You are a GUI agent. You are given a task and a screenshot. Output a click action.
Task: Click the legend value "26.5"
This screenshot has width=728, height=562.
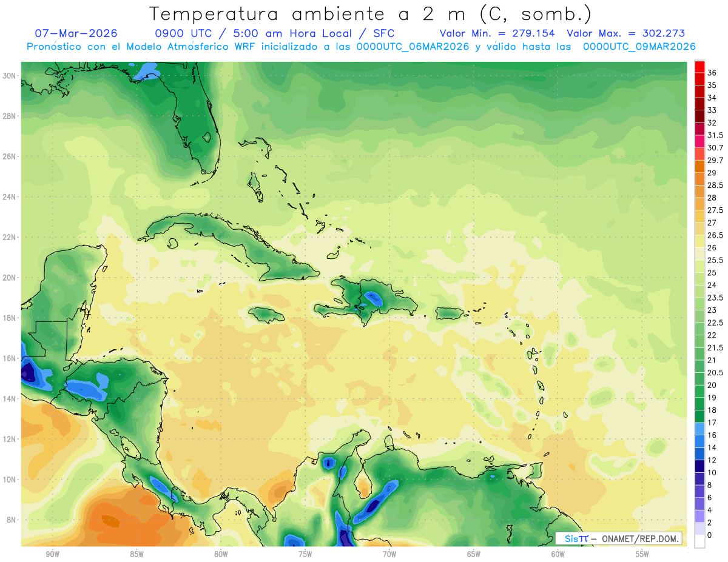point(715,235)
